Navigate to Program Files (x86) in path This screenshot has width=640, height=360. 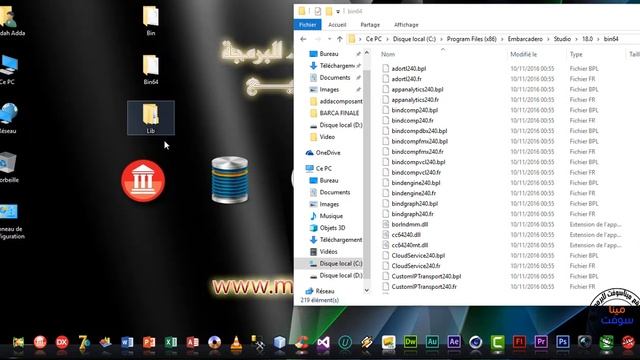[471, 39]
